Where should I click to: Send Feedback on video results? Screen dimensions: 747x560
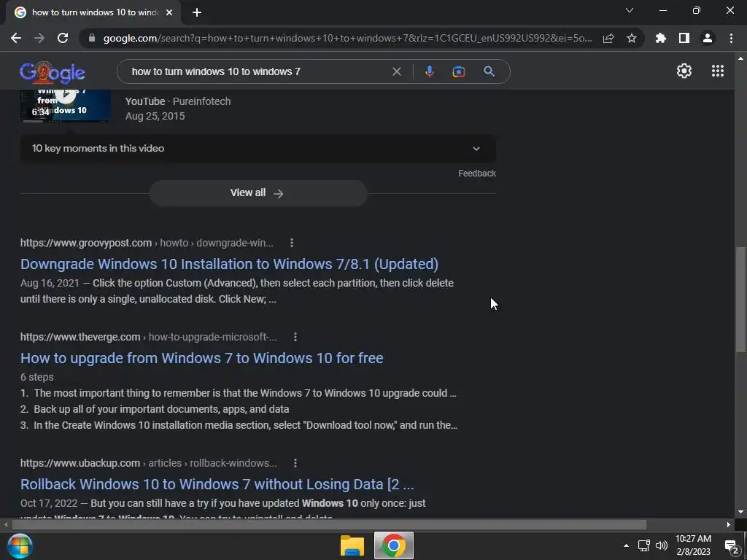(x=477, y=174)
